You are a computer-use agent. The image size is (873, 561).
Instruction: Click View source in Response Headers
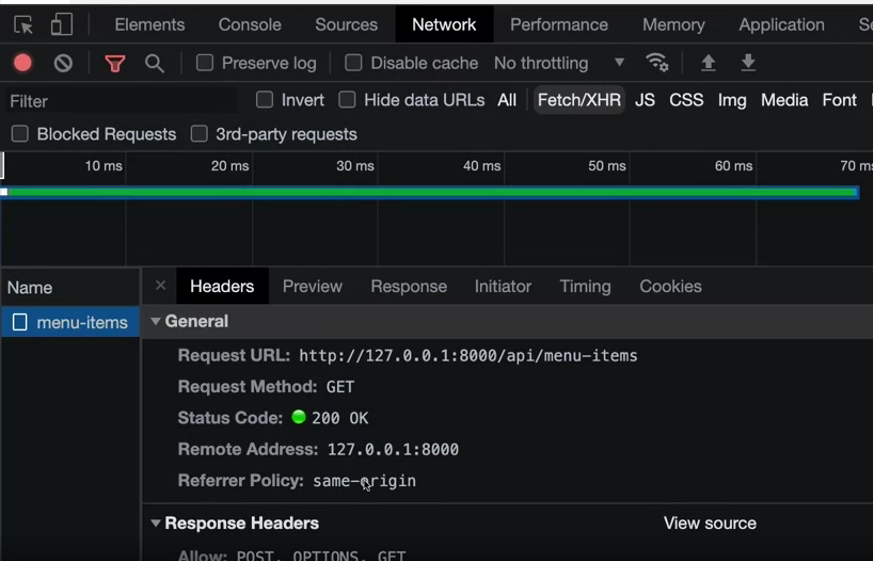click(709, 523)
